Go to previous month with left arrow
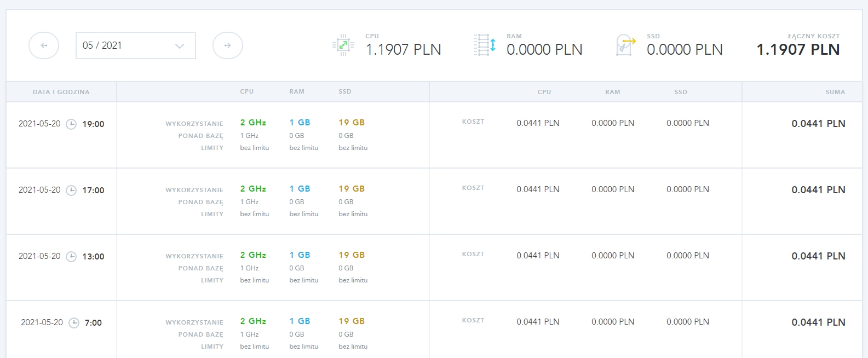 (x=44, y=45)
